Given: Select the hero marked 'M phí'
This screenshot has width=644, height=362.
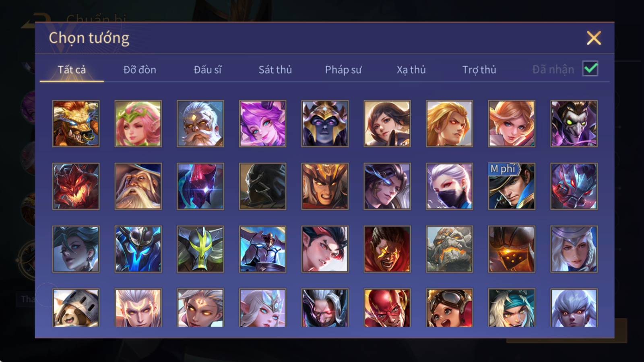Looking at the screenshot, I should (512, 186).
